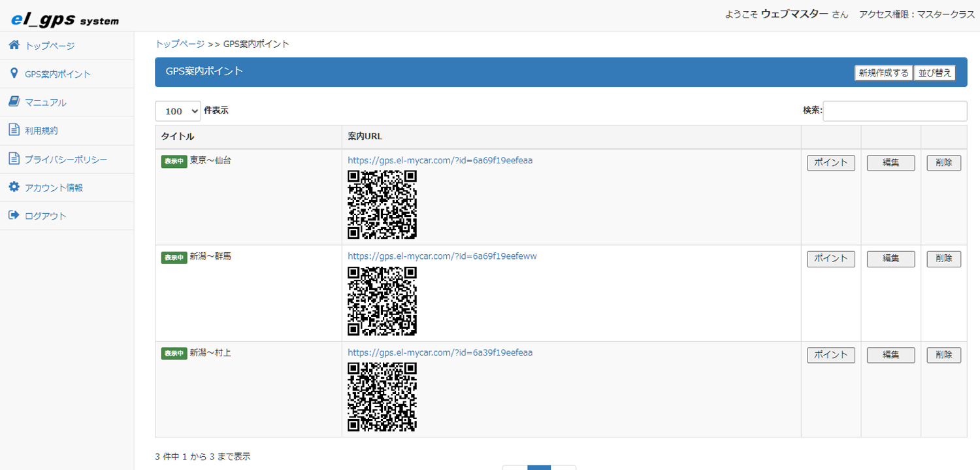Sort by the 案内URL column header
This screenshot has height=470, width=980.
point(571,137)
